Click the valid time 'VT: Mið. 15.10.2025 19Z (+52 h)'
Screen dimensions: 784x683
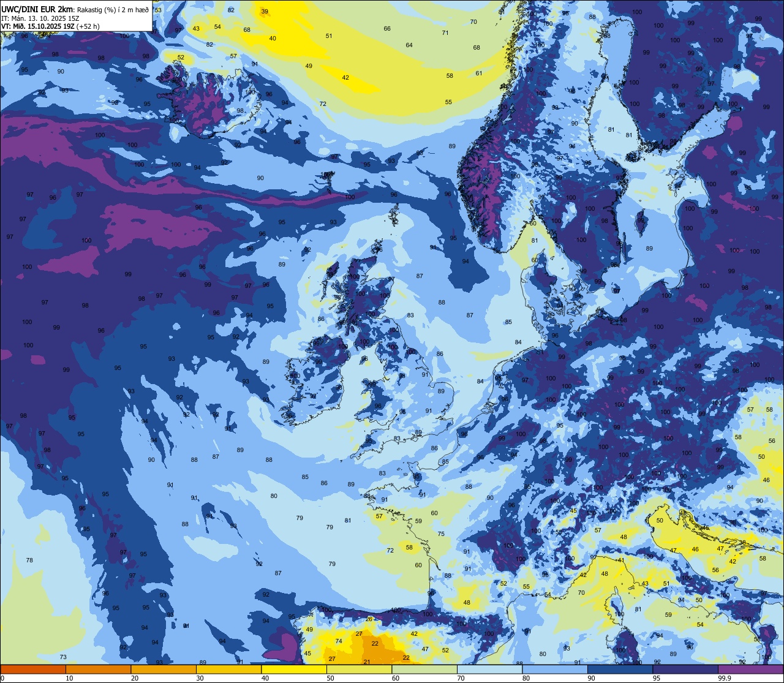(x=50, y=26)
